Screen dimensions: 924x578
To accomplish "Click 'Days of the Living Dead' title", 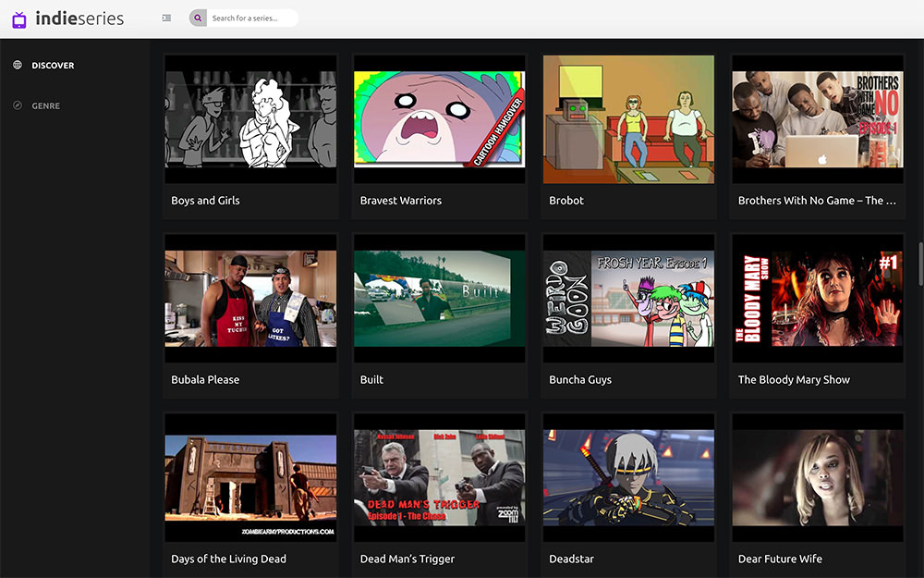I will pos(228,560).
